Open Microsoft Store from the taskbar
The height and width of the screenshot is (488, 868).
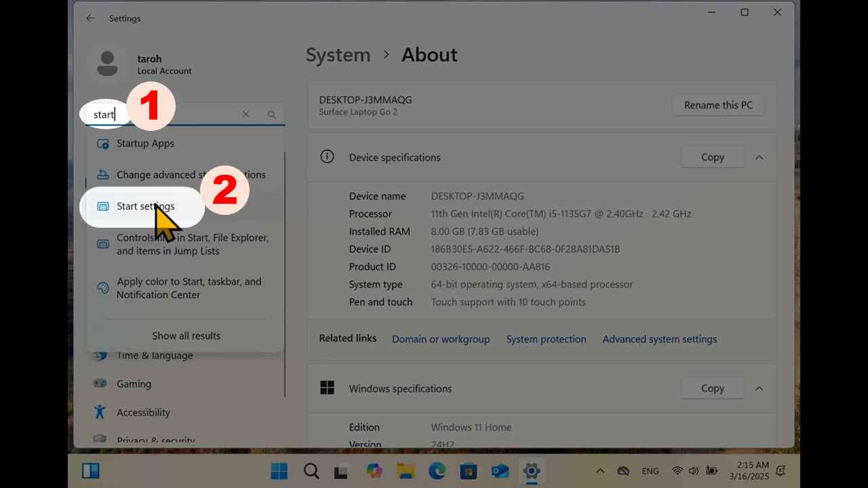pos(469,470)
